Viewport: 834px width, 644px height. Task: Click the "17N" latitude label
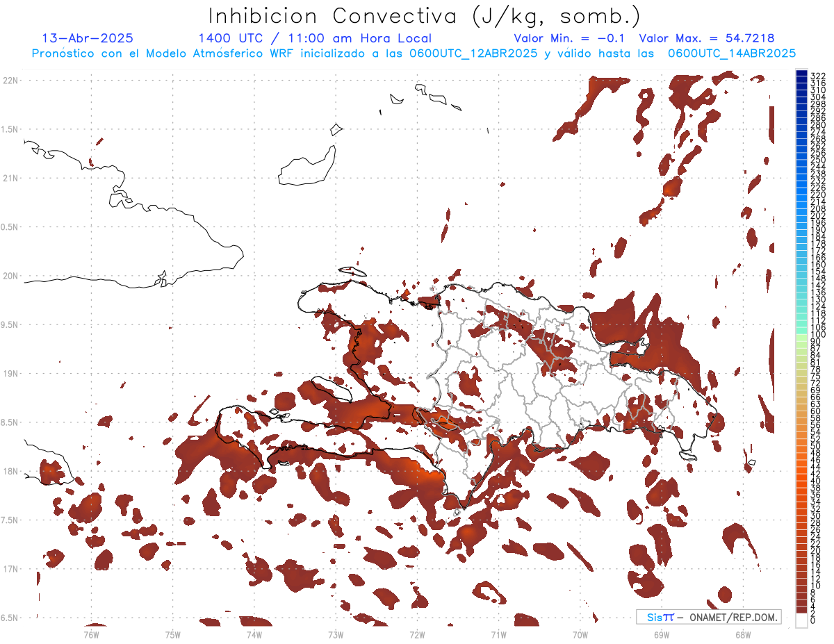click(x=10, y=570)
